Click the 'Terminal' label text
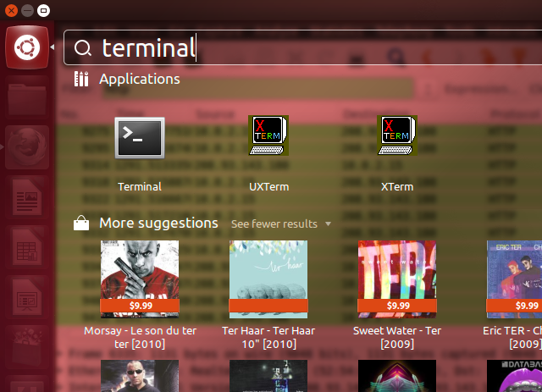The width and height of the screenshot is (542, 392). 140,186
